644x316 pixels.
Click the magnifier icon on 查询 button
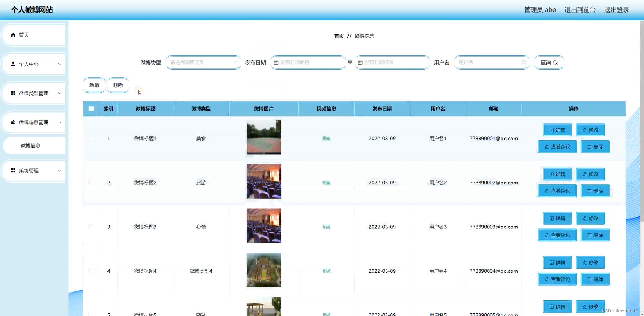click(555, 62)
